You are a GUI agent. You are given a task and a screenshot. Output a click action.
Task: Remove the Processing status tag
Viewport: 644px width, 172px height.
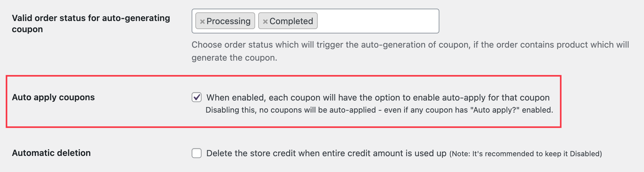(x=202, y=21)
